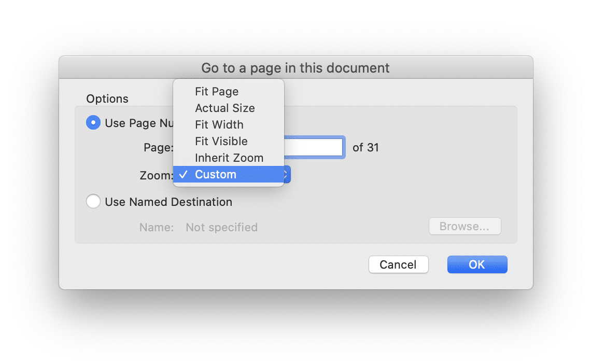
Task: Choose "Actual Size" zoom option
Action: tap(224, 108)
